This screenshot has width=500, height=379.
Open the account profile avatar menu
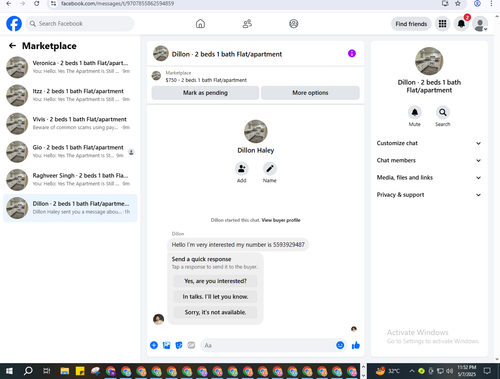pyautogui.click(x=480, y=24)
